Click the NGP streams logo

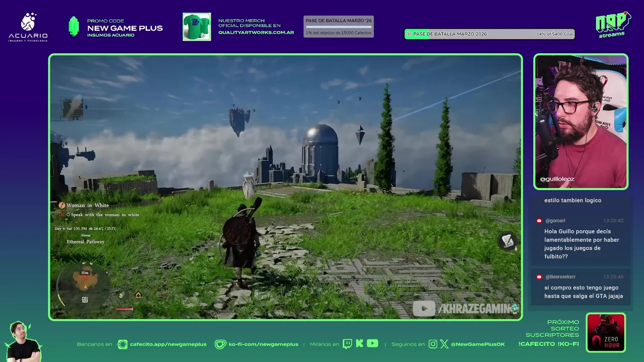[x=613, y=25]
